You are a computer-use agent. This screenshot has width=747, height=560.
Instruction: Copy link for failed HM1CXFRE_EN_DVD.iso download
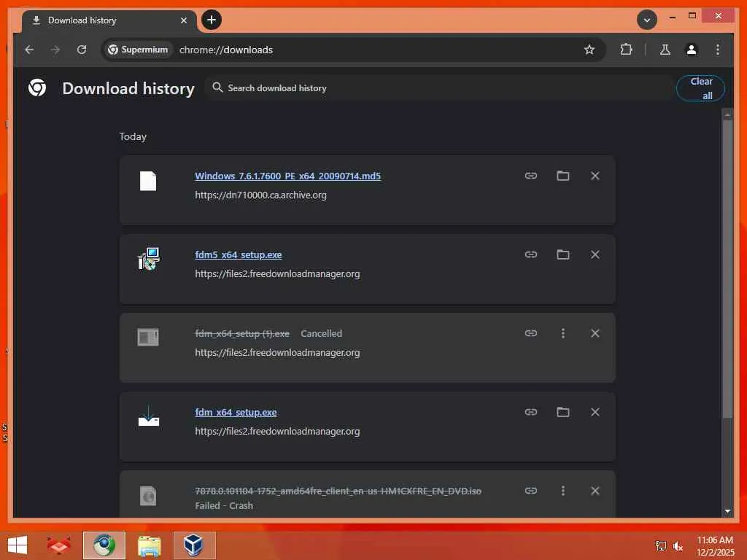pos(531,491)
